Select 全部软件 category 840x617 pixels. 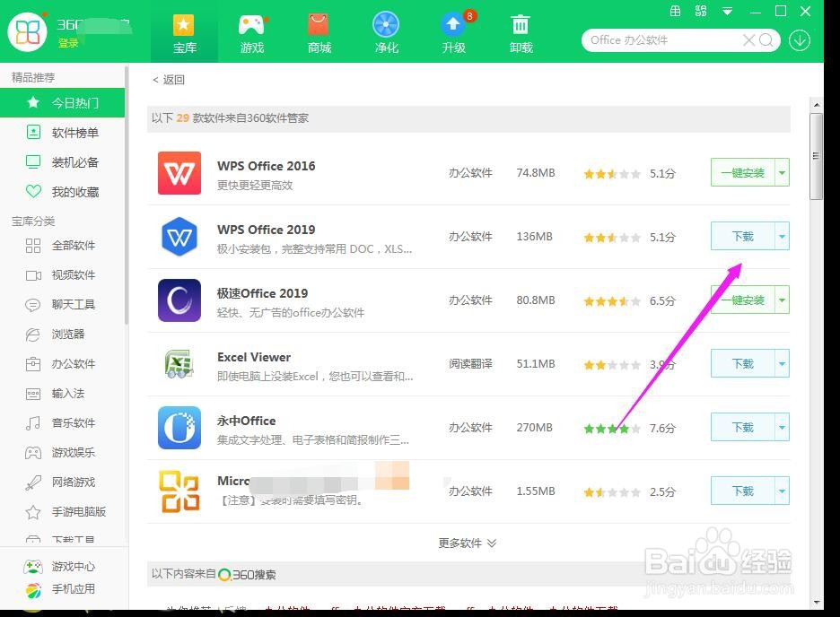click(x=62, y=246)
